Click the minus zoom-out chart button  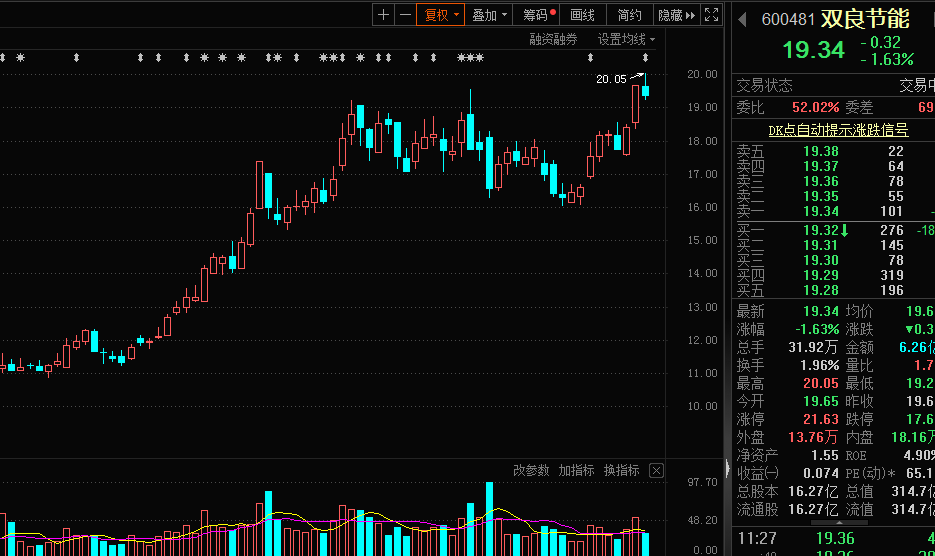pos(404,15)
